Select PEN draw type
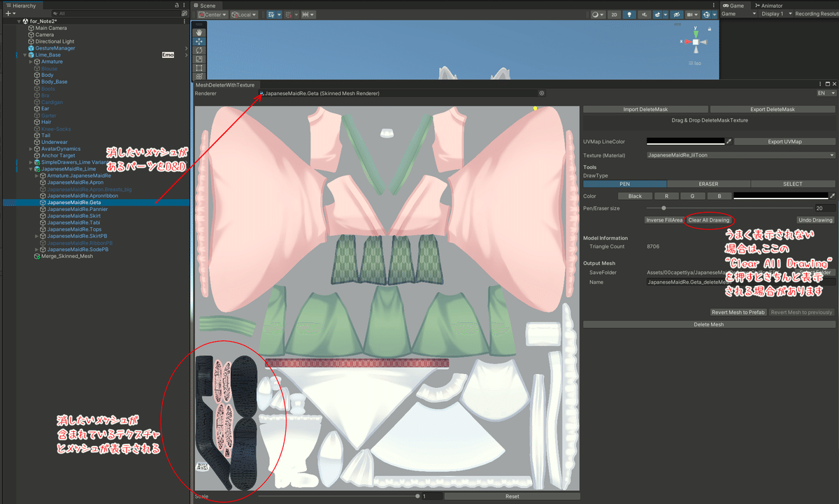 tap(624, 184)
